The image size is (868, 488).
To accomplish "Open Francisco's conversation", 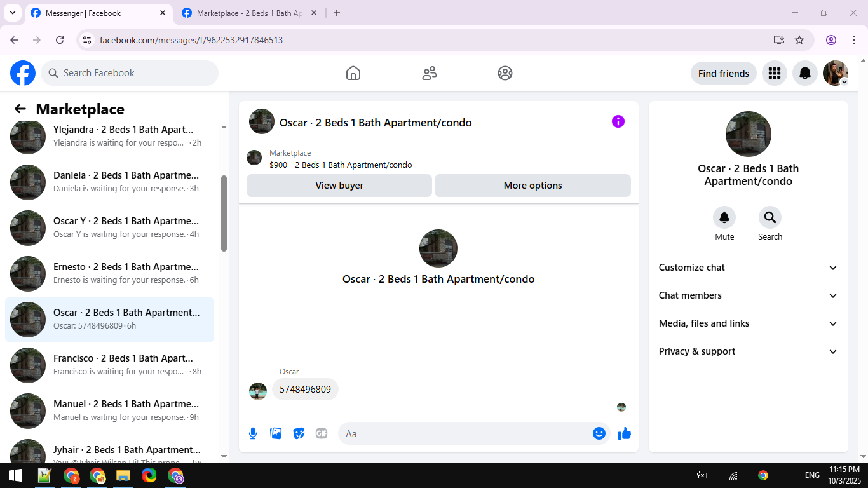I will coord(109,365).
